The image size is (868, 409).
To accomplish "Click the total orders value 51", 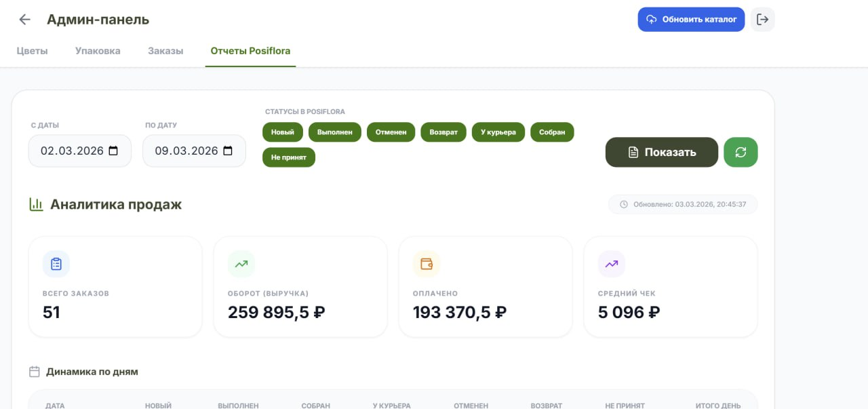I will point(52,312).
